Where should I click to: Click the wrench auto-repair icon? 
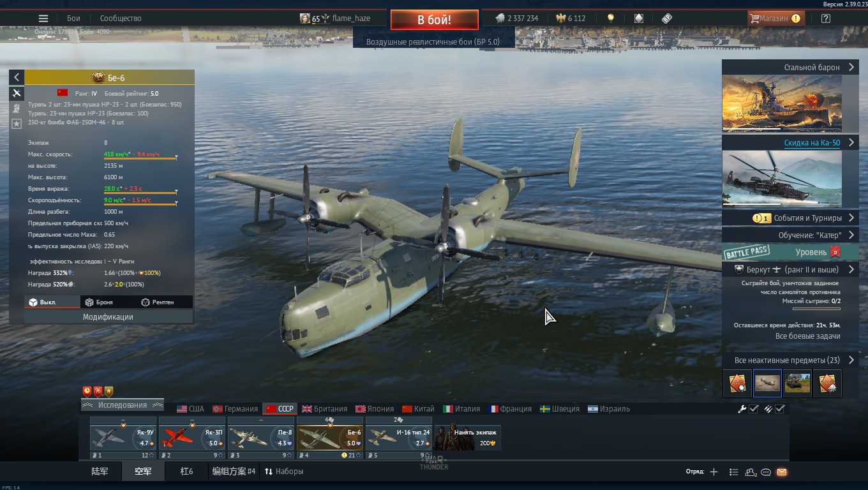click(742, 409)
